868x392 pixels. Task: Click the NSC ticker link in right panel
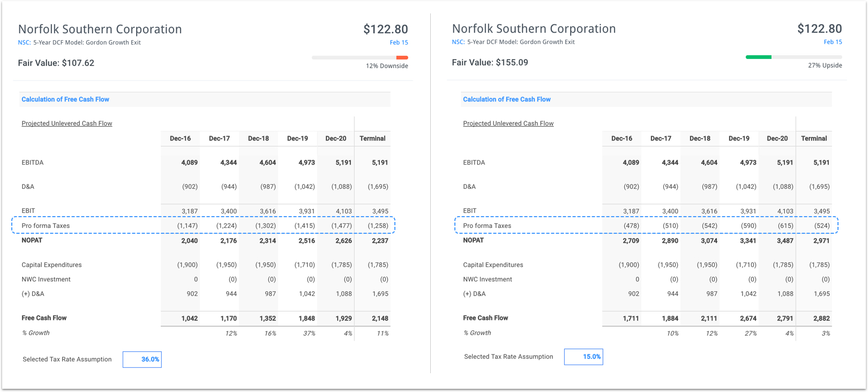pos(458,42)
